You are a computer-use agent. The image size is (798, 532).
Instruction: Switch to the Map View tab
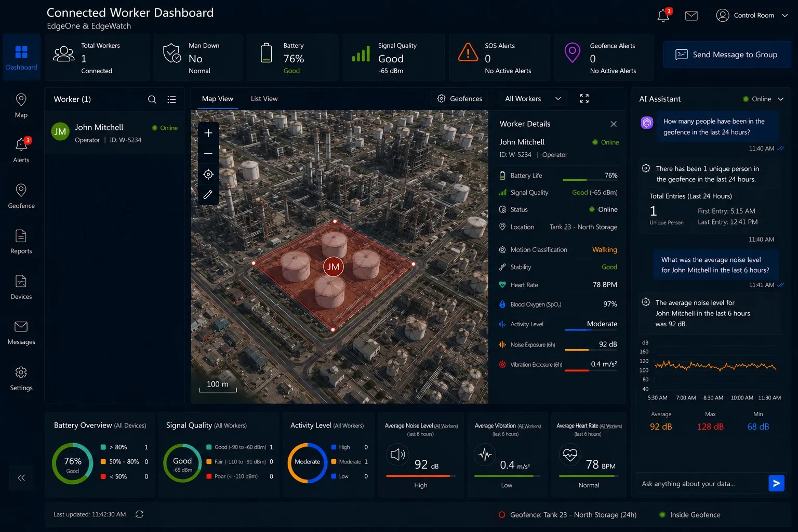click(x=217, y=99)
